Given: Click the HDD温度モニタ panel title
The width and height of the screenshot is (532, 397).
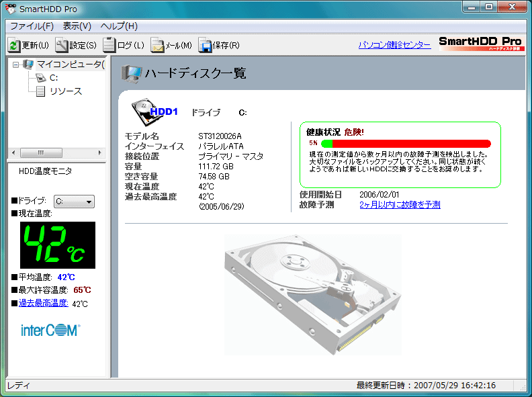Looking at the screenshot, I should point(46,171).
